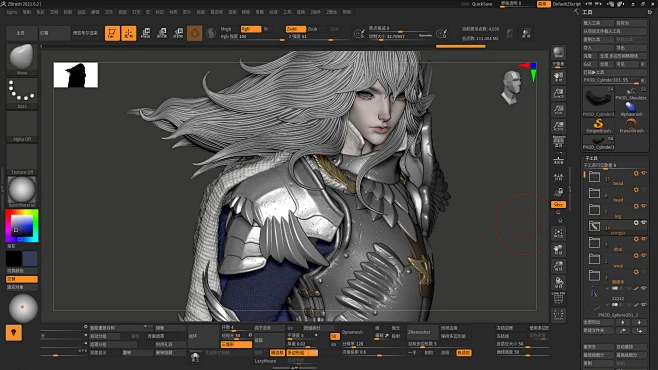Select the PM3D_Cylinder3 large tool thumbnail
658x370 pixels.
pyautogui.click(x=598, y=101)
